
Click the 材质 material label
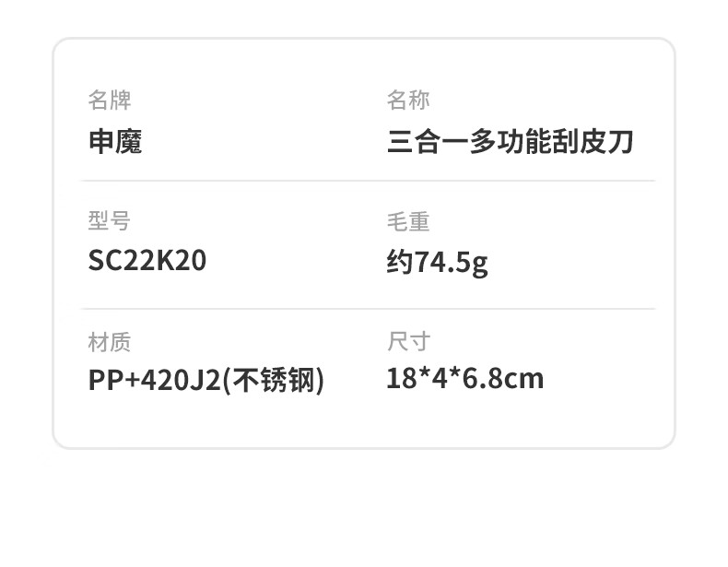tap(110, 342)
